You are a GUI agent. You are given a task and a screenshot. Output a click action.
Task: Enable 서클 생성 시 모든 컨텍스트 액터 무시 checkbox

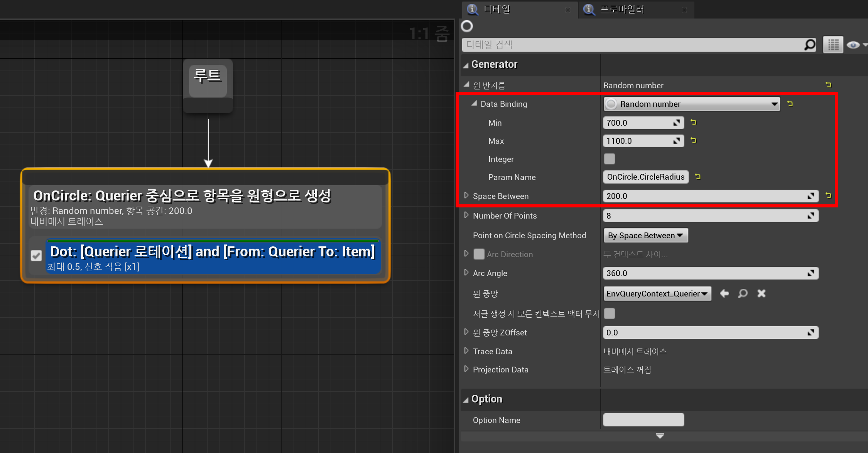click(x=610, y=313)
